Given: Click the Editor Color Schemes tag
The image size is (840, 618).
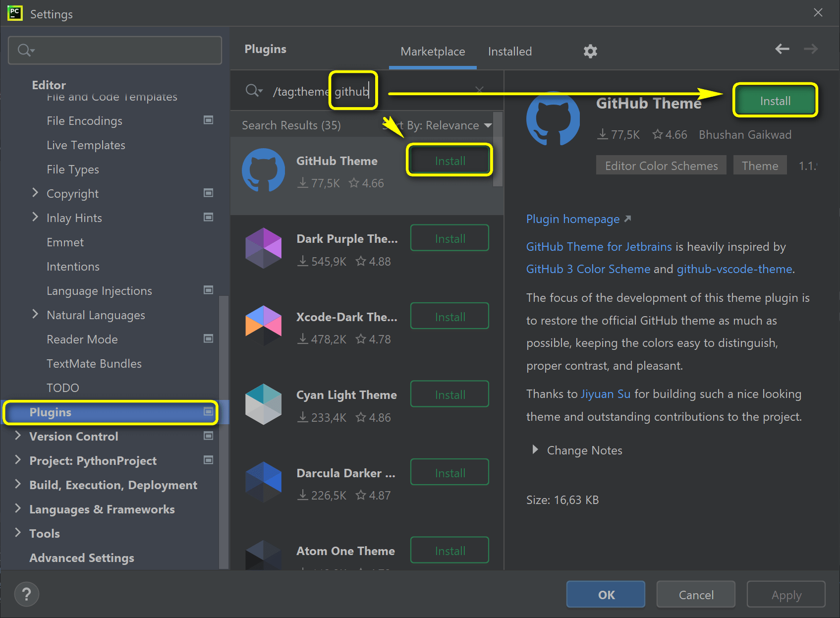Looking at the screenshot, I should tap(661, 166).
